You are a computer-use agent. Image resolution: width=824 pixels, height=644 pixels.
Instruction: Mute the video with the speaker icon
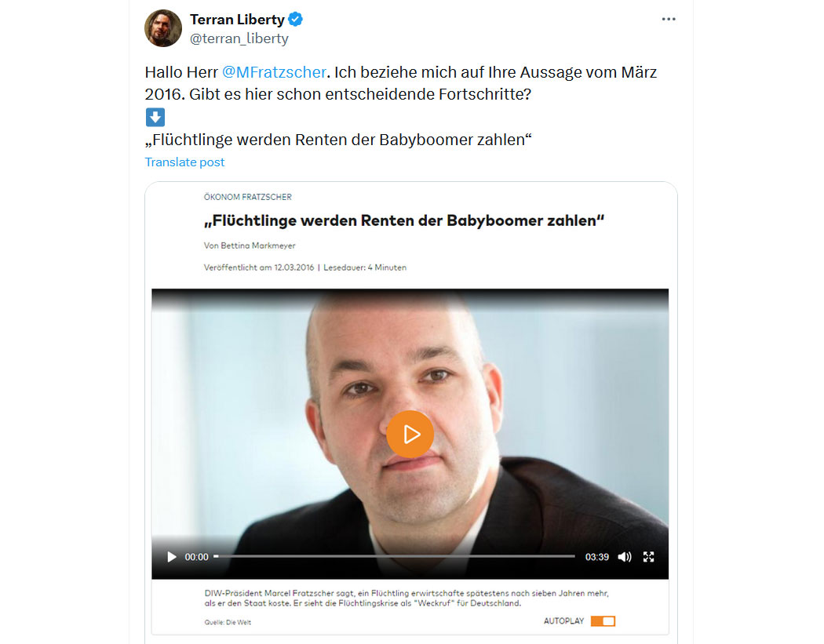[x=625, y=557]
